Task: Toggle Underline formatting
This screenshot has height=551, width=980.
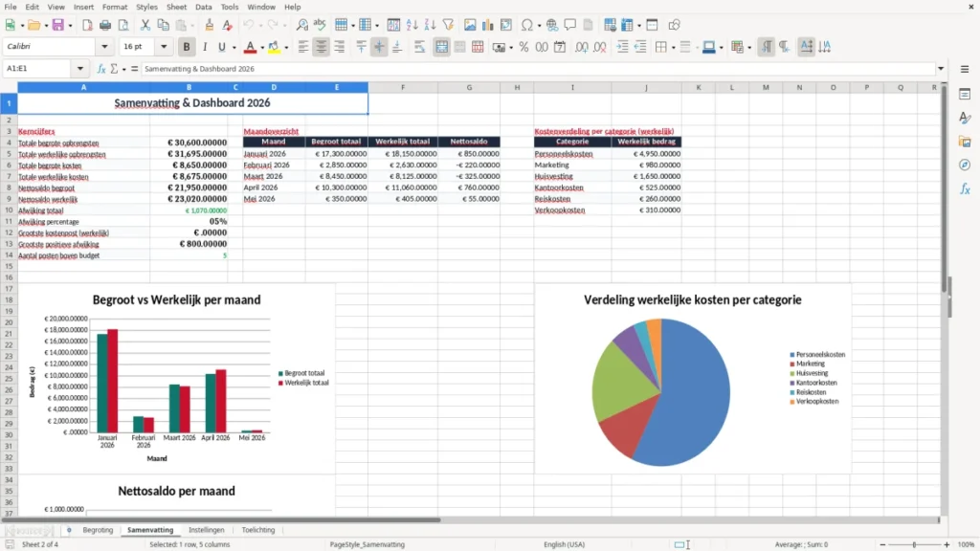Action: (x=221, y=47)
